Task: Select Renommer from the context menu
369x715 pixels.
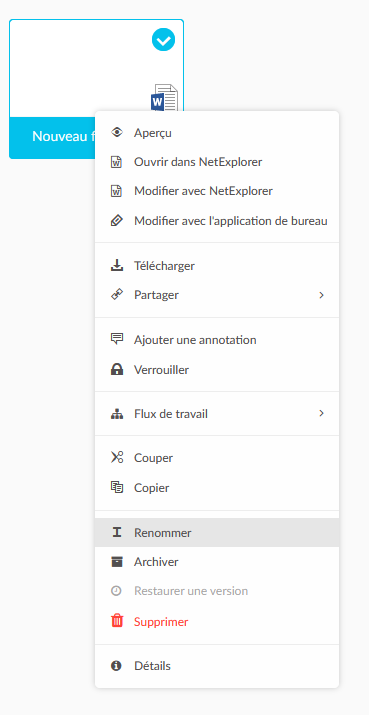Action: point(217,533)
